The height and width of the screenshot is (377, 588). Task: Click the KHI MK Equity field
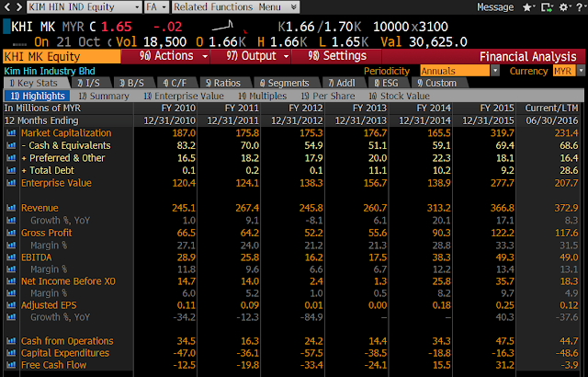coord(62,56)
